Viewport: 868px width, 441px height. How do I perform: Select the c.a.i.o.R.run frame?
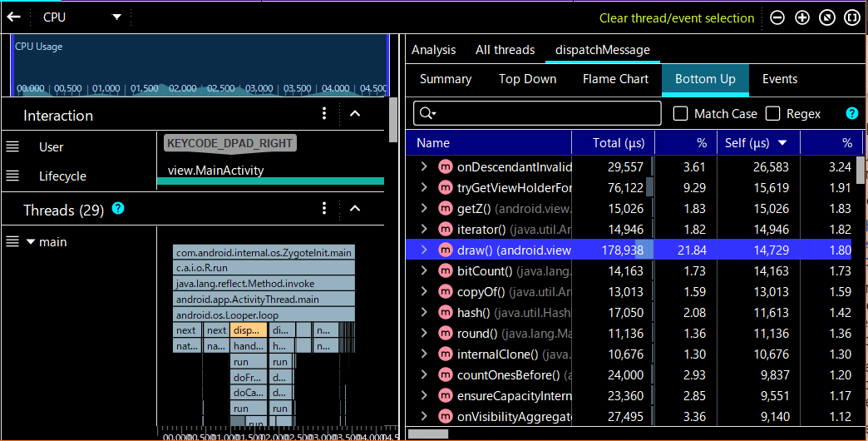(x=264, y=268)
